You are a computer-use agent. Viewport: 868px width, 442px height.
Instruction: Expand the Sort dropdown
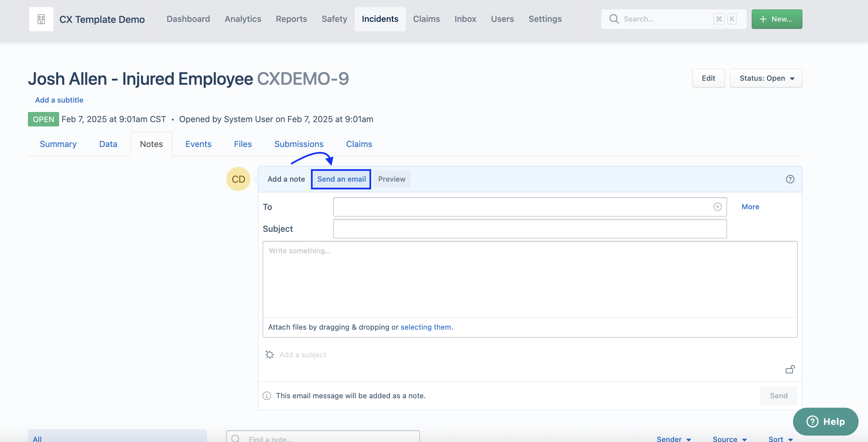780,439
